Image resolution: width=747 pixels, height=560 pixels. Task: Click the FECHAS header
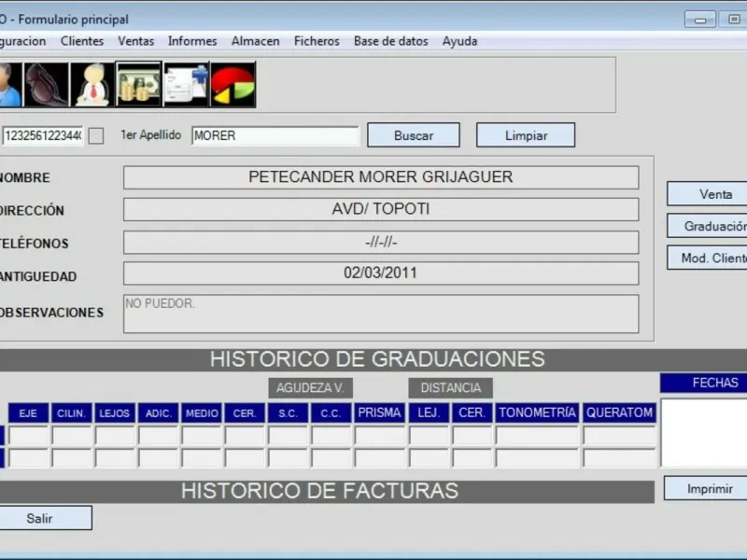(x=704, y=383)
